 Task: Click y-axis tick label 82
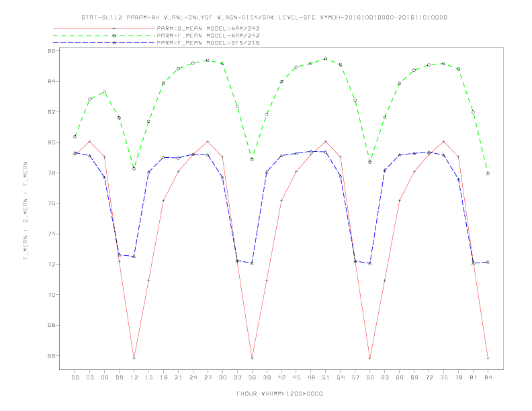[x=52, y=112]
